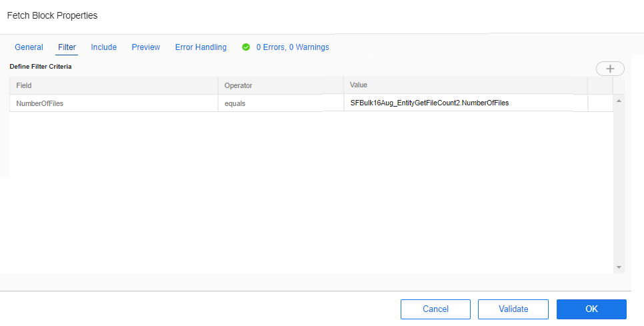Confirm changes with the OK button

click(591, 309)
